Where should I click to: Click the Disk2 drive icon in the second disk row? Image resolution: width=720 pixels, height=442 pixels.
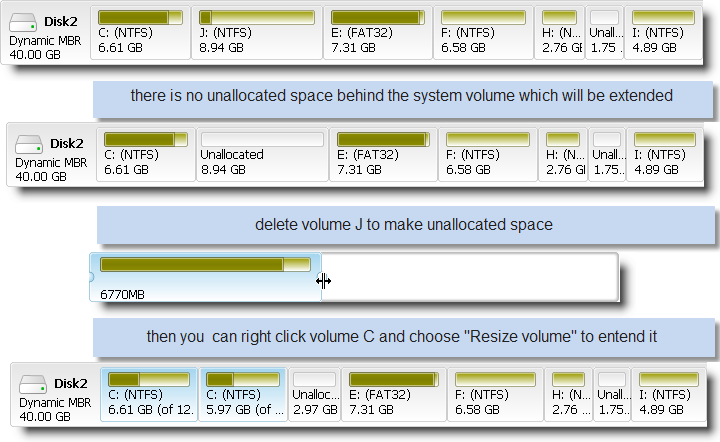[29, 146]
